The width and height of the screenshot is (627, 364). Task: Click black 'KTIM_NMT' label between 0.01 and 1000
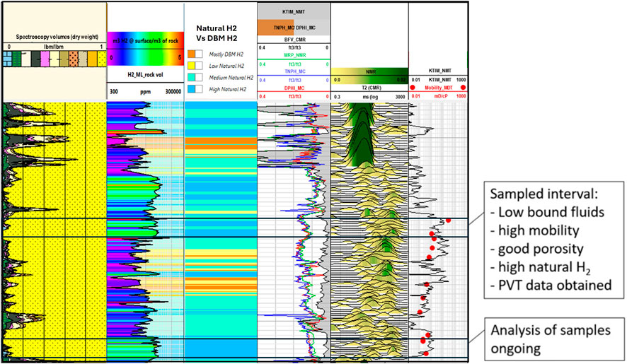click(x=440, y=79)
